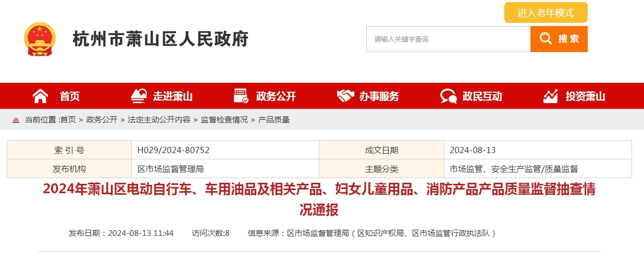The height and width of the screenshot is (263, 644).
Task: Click the home icon beside 首页
Action: [40, 96]
